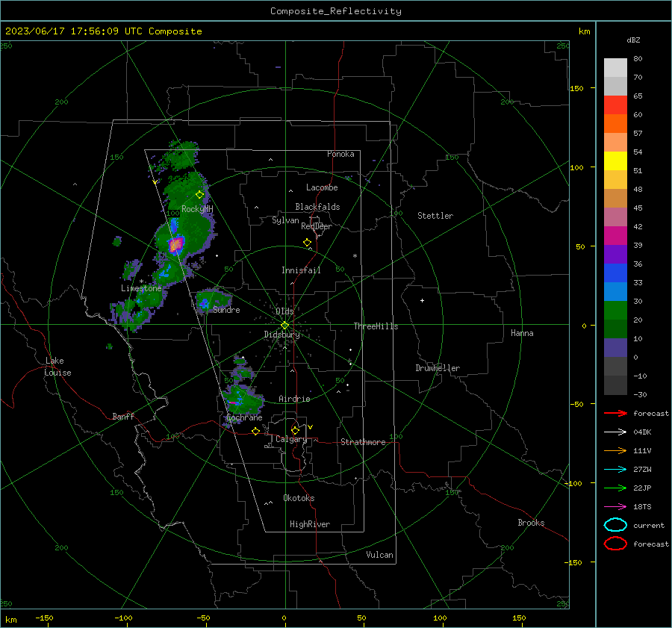Click the orange 57-60 dBZ swatch
This screenshot has height=628, width=672.
tap(615, 123)
